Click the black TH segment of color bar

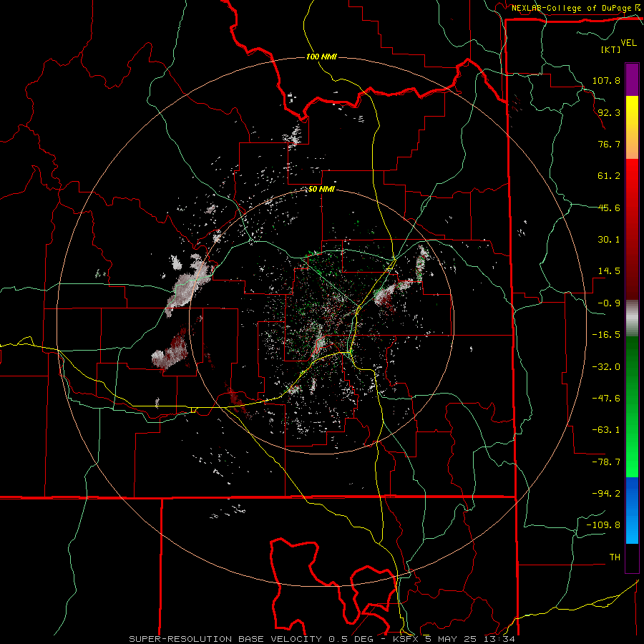(632, 558)
